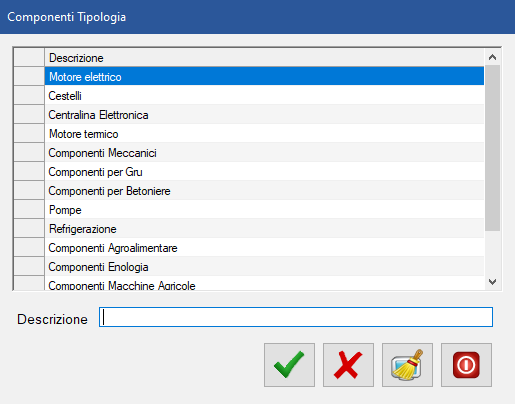Image resolution: width=515 pixels, height=404 pixels.
Task: Select the Motore termico row
Action: pyautogui.click(x=264, y=133)
